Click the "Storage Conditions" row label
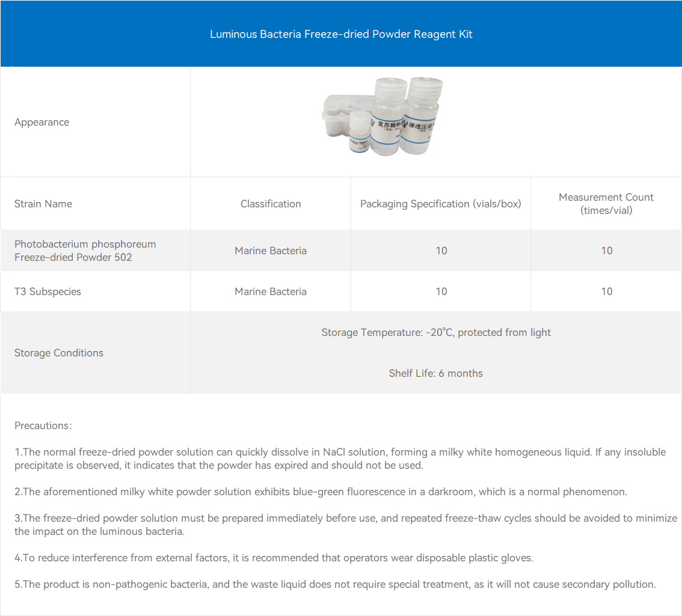The height and width of the screenshot is (616, 682). (x=59, y=353)
